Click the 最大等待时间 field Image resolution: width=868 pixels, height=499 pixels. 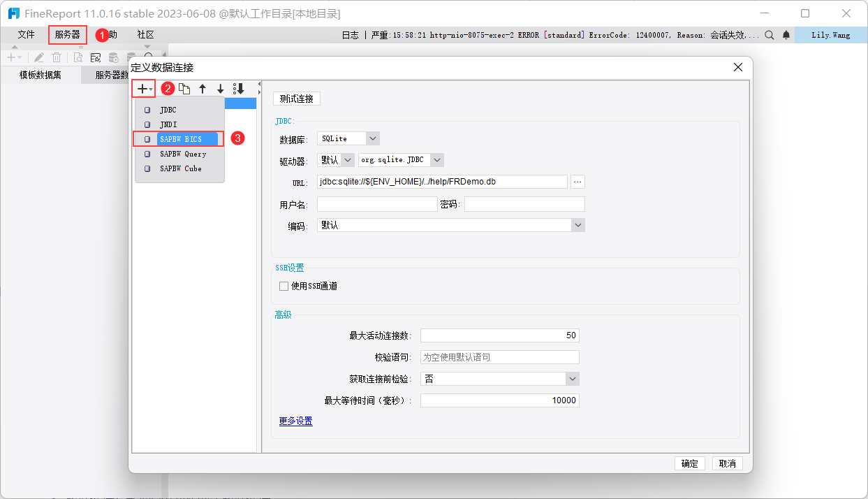coord(500,400)
